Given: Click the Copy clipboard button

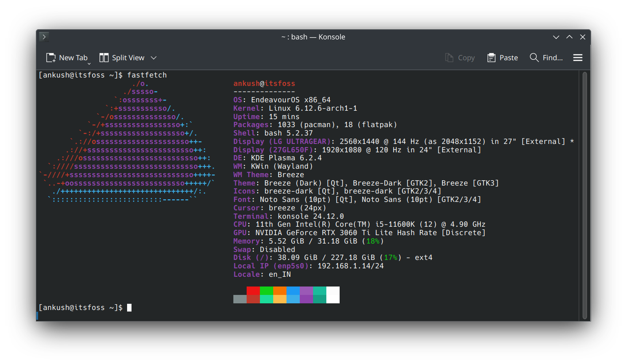Looking at the screenshot, I should [x=460, y=58].
